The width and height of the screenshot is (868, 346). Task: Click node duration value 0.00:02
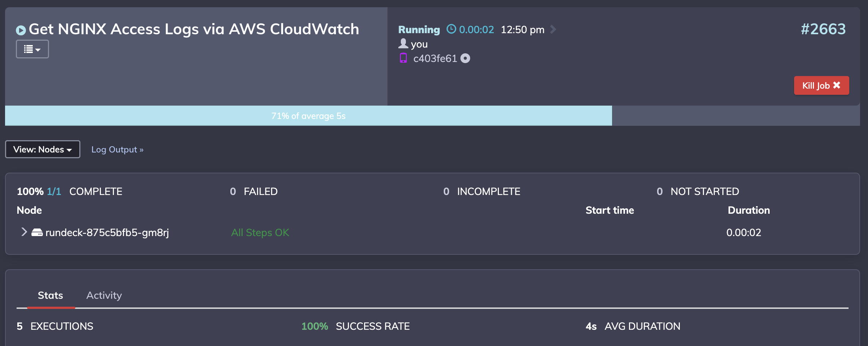744,232
